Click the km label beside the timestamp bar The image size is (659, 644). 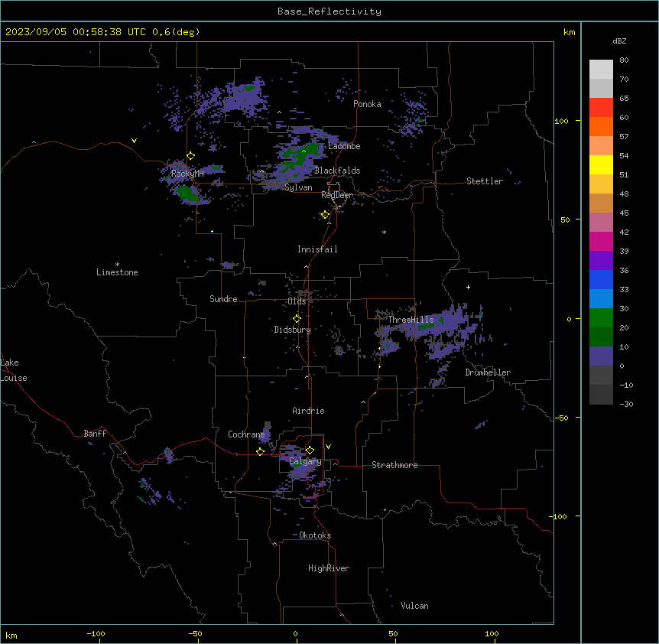tap(569, 32)
